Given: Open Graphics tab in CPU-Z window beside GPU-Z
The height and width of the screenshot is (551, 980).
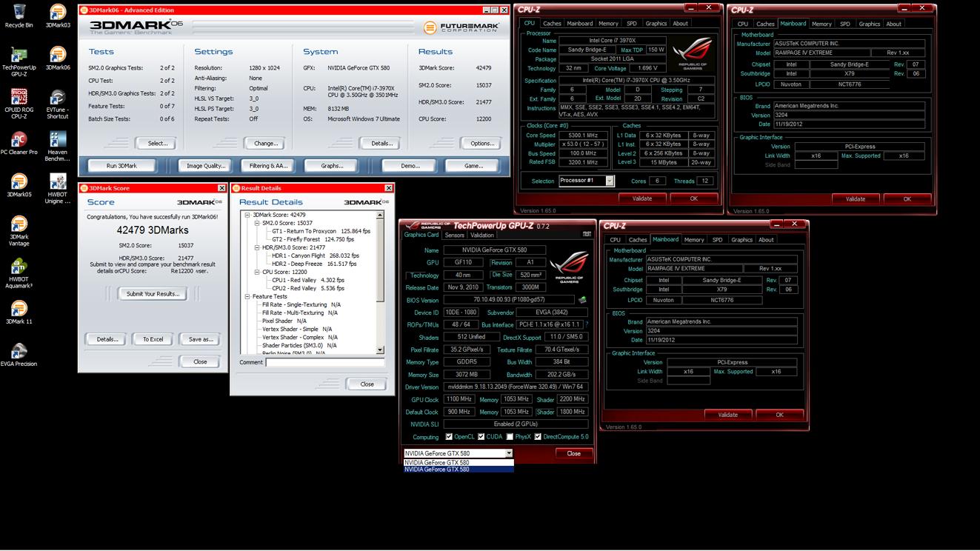Looking at the screenshot, I should 741,240.
